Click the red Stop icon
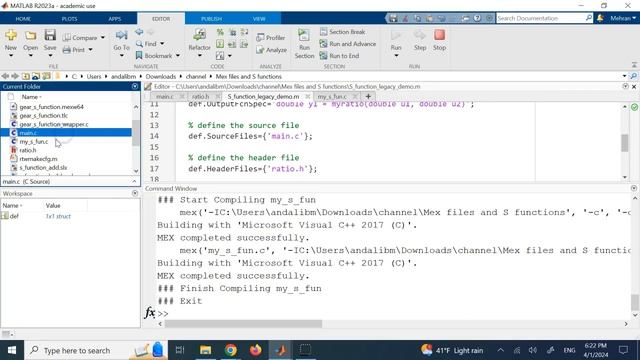 tap(439, 35)
